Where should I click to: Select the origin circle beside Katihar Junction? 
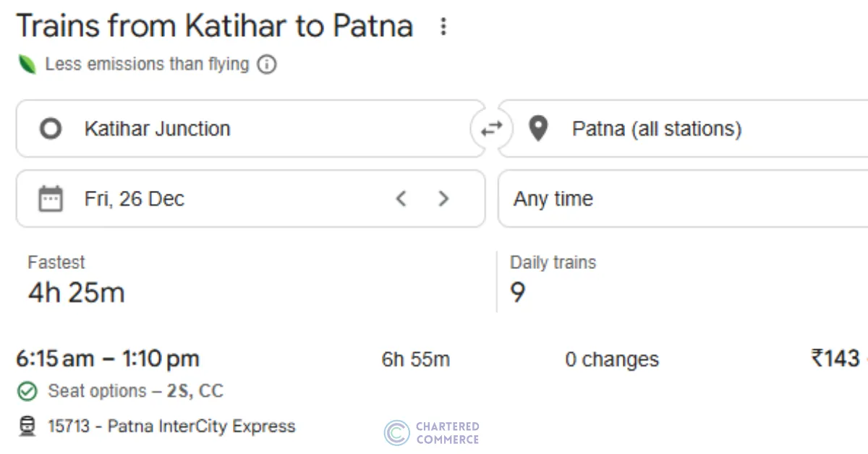click(x=50, y=128)
